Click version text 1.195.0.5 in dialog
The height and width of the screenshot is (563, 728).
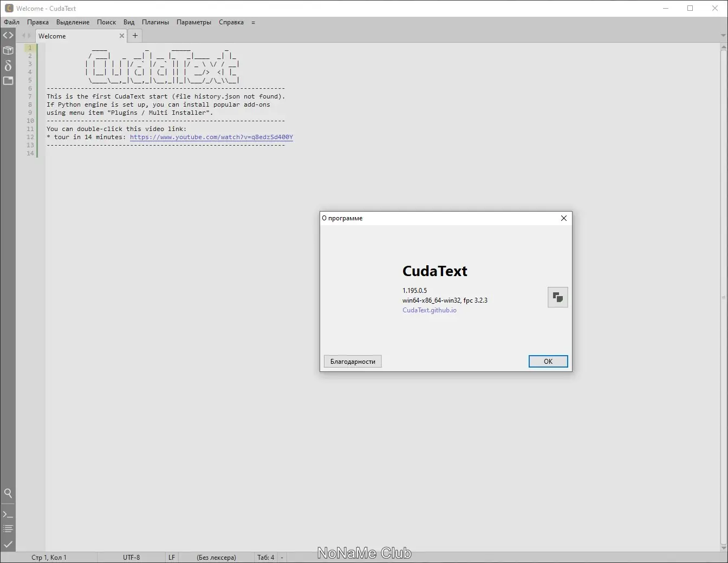414,291
